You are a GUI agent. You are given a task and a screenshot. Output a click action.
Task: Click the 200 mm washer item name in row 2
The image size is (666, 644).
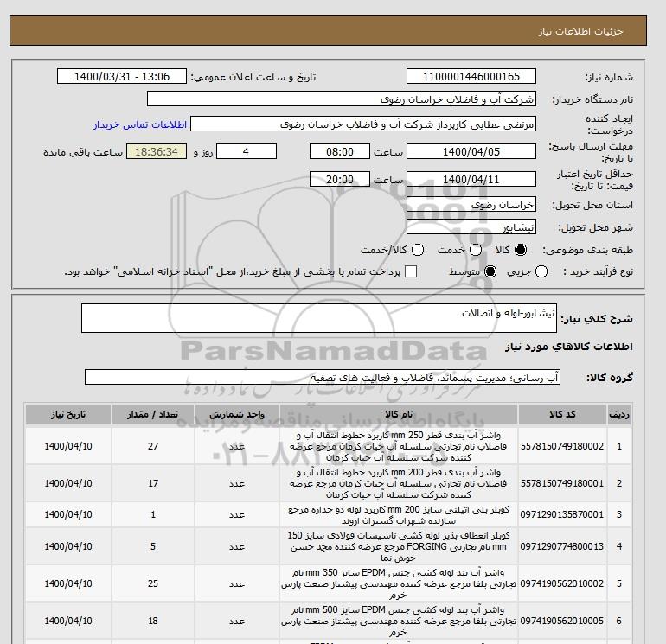tap(399, 483)
